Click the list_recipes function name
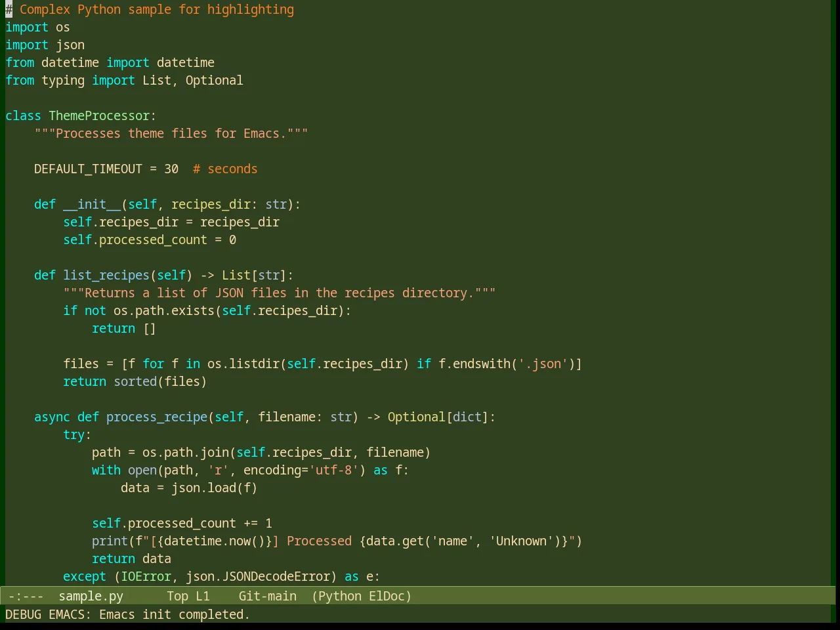 click(106, 275)
